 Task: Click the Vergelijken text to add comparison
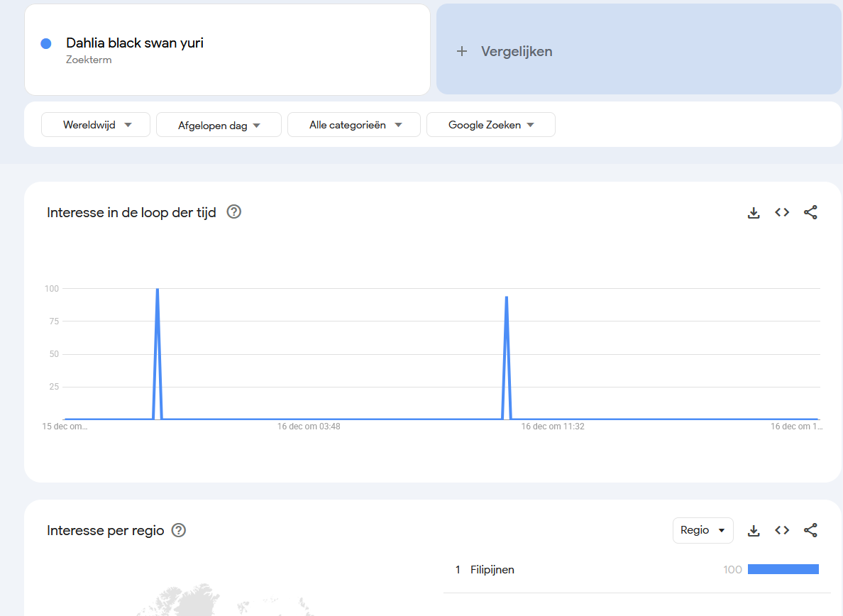coord(516,52)
